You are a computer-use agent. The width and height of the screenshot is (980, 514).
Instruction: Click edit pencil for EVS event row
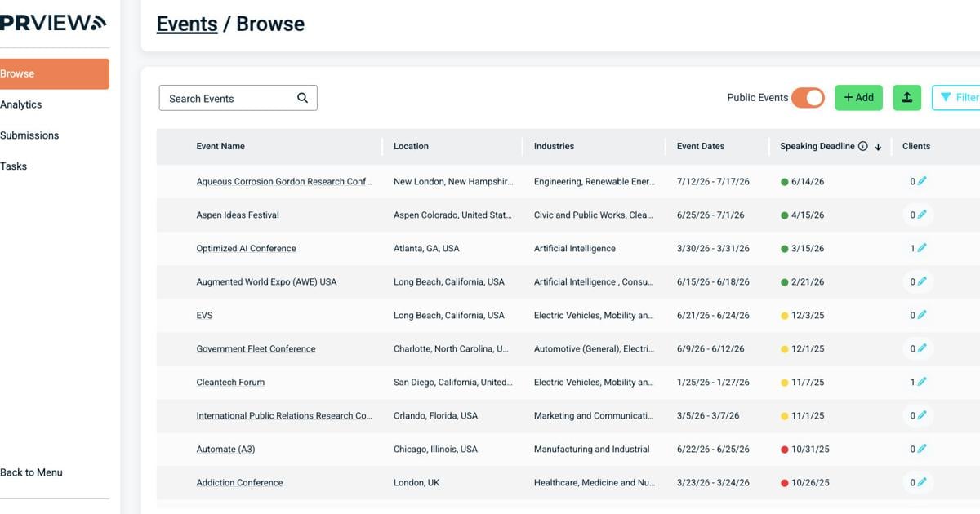point(922,315)
